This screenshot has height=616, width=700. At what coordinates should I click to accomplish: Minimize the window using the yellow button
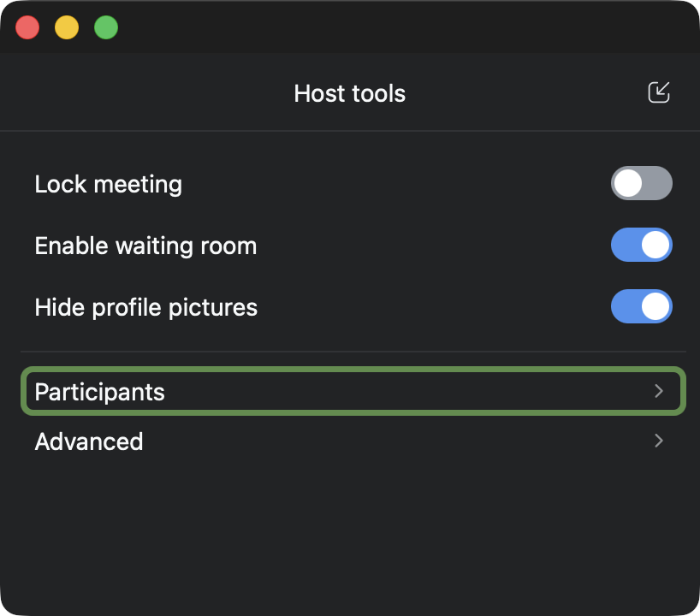tap(67, 27)
